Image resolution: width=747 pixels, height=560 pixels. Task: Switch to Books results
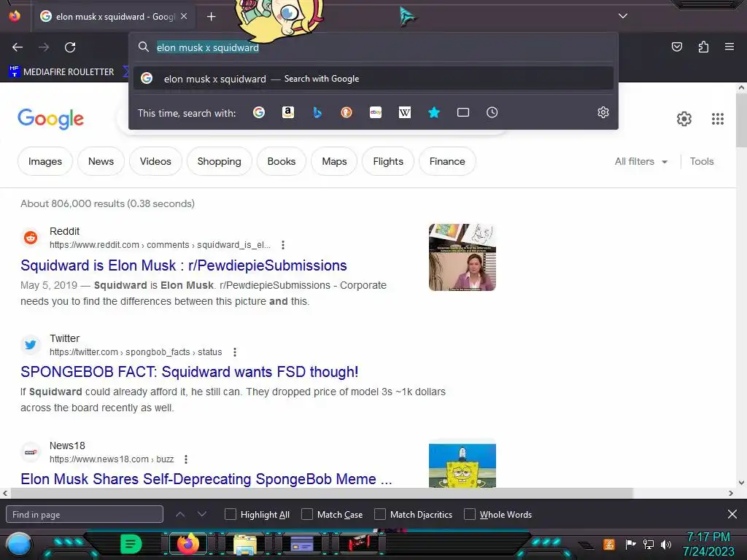click(282, 161)
